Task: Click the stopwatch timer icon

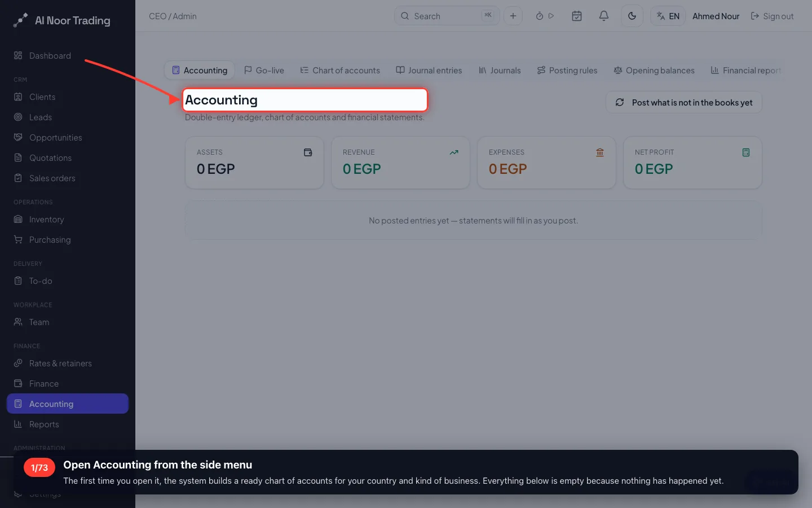Action: tap(540, 16)
